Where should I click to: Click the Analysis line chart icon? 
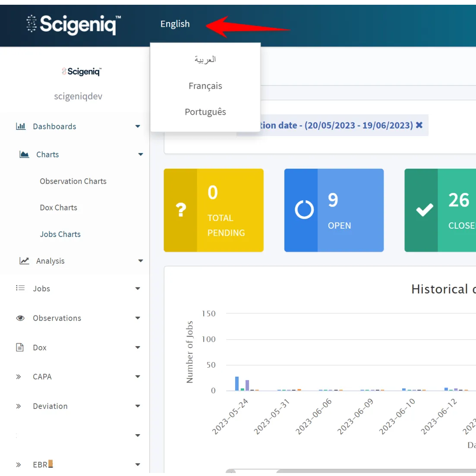[x=25, y=261]
